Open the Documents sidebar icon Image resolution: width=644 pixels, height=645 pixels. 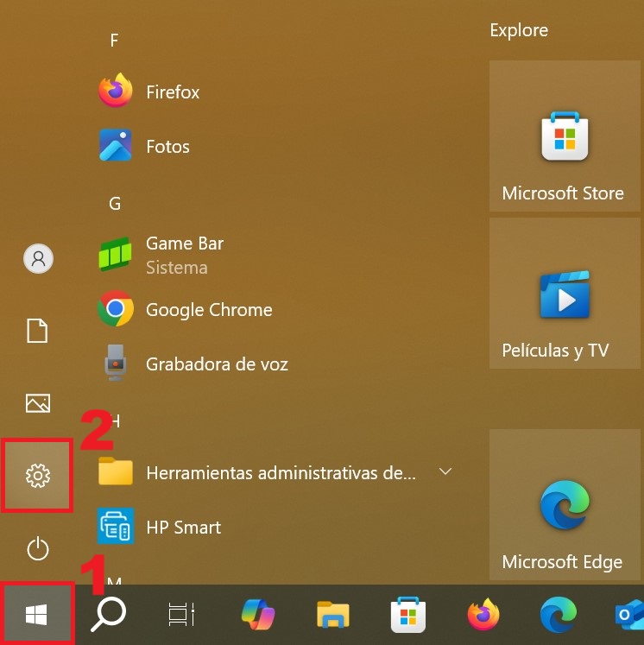(x=37, y=331)
